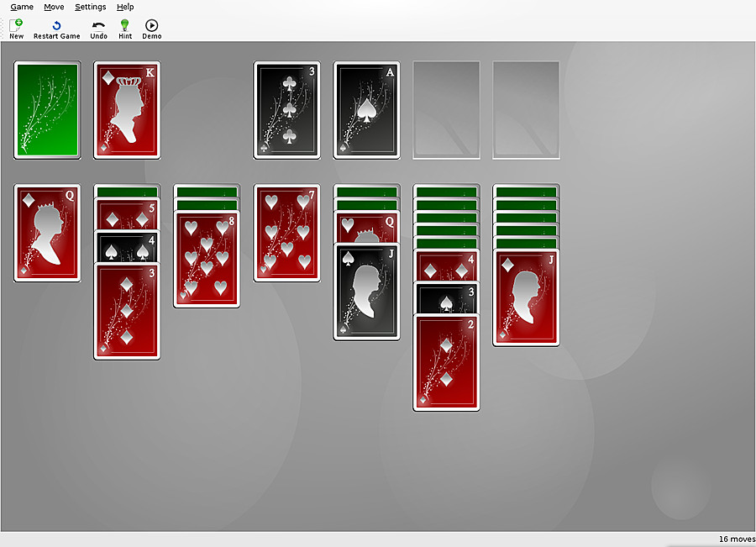756x547 pixels.
Task: Select the 3 of spades in sixth column
Action: pyautogui.click(x=447, y=297)
